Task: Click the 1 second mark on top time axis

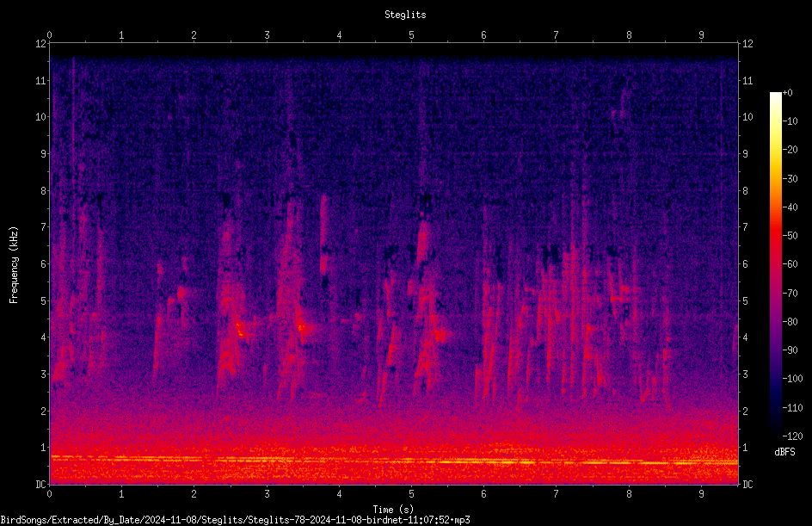Action: [121, 35]
